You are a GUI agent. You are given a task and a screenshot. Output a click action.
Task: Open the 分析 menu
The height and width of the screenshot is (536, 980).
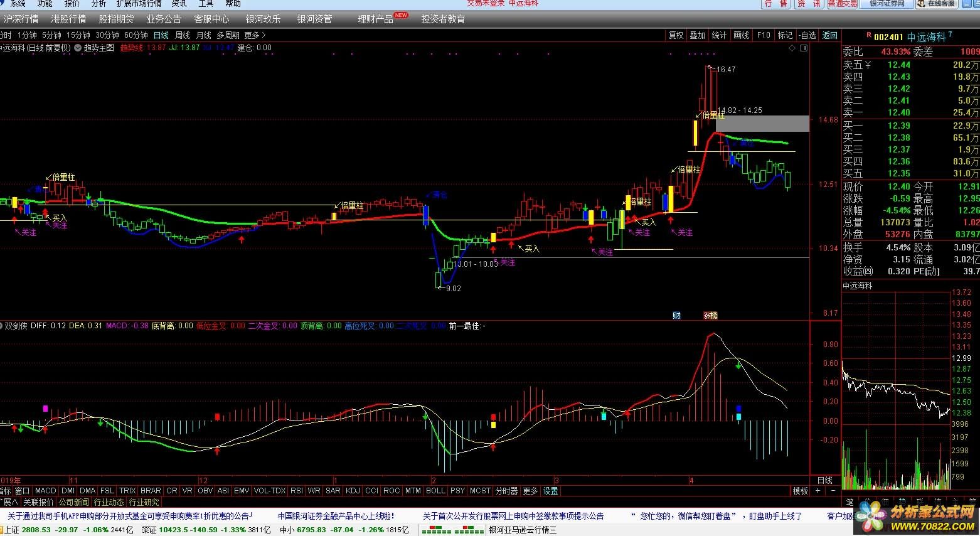click(99, 4)
